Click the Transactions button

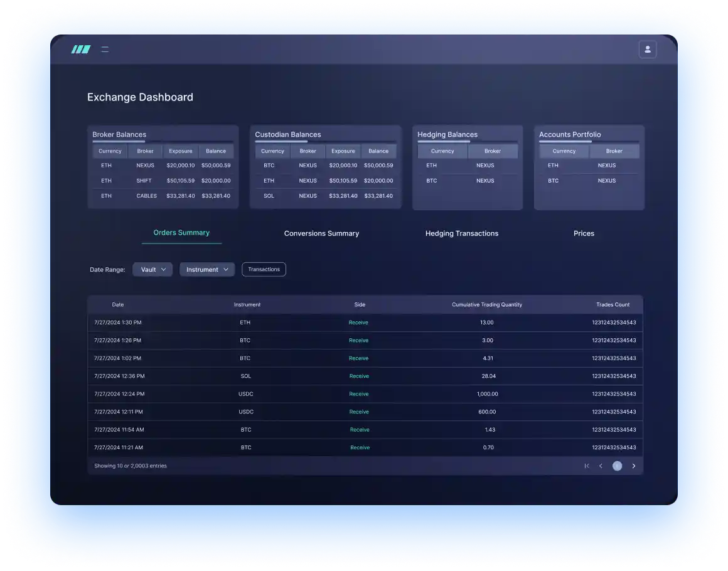pyautogui.click(x=264, y=270)
